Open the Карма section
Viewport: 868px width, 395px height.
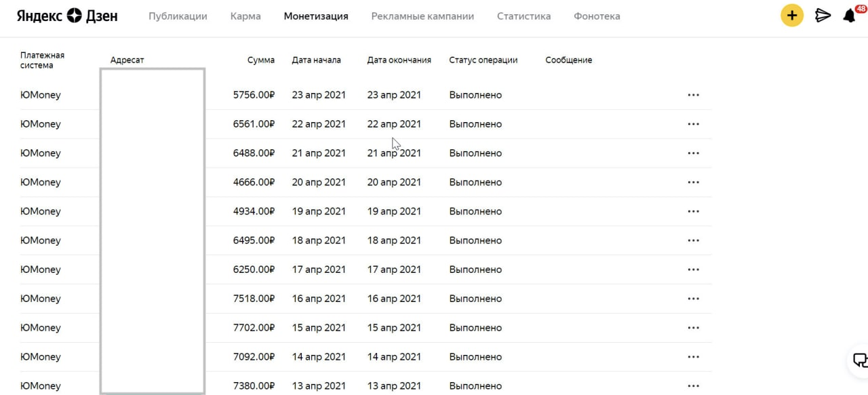(245, 16)
